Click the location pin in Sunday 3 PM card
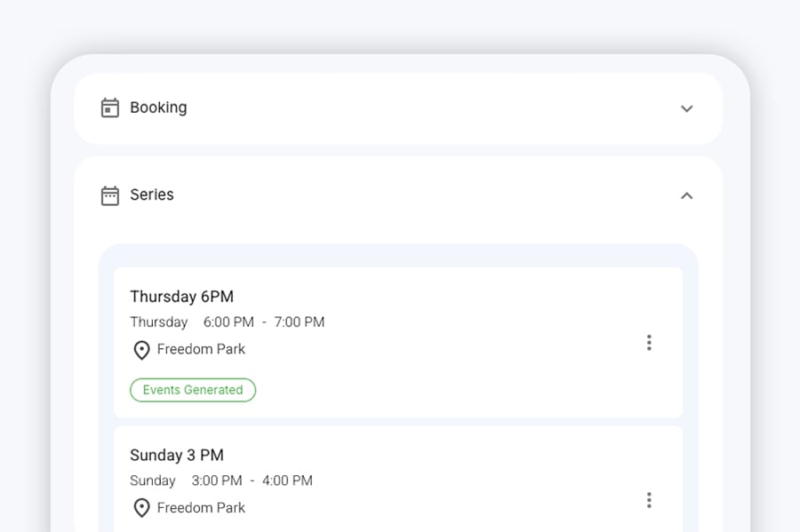Screen dimensions: 800x532 point(141,508)
